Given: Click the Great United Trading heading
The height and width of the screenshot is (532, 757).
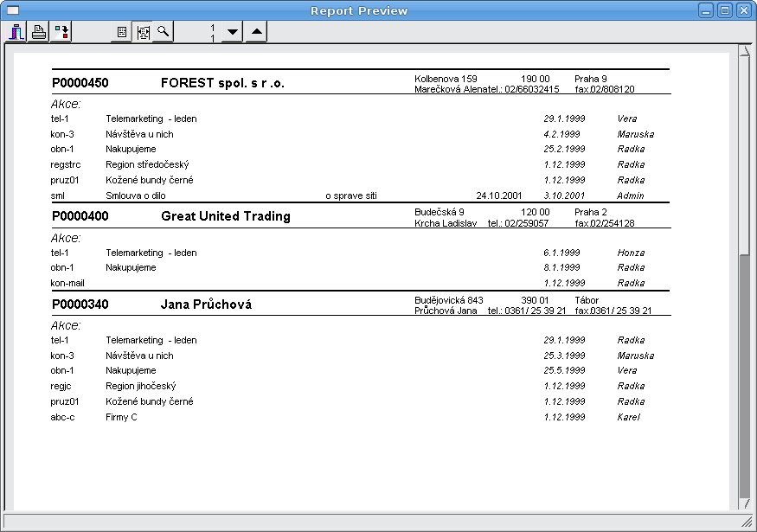Looking at the screenshot, I should [226, 216].
